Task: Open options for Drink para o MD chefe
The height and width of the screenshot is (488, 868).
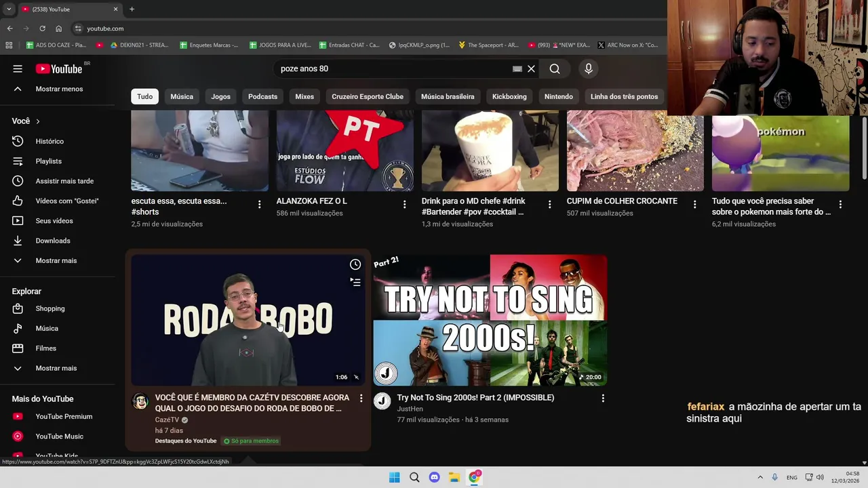Action: coord(550,204)
